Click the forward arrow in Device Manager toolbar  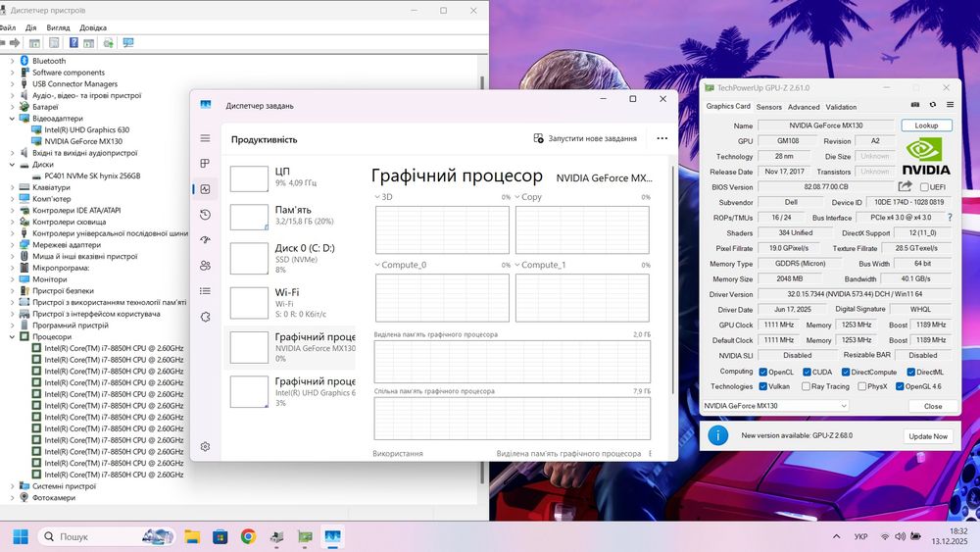[15, 42]
